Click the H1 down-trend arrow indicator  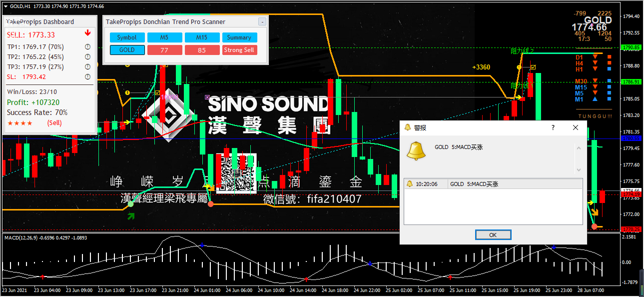(x=595, y=69)
